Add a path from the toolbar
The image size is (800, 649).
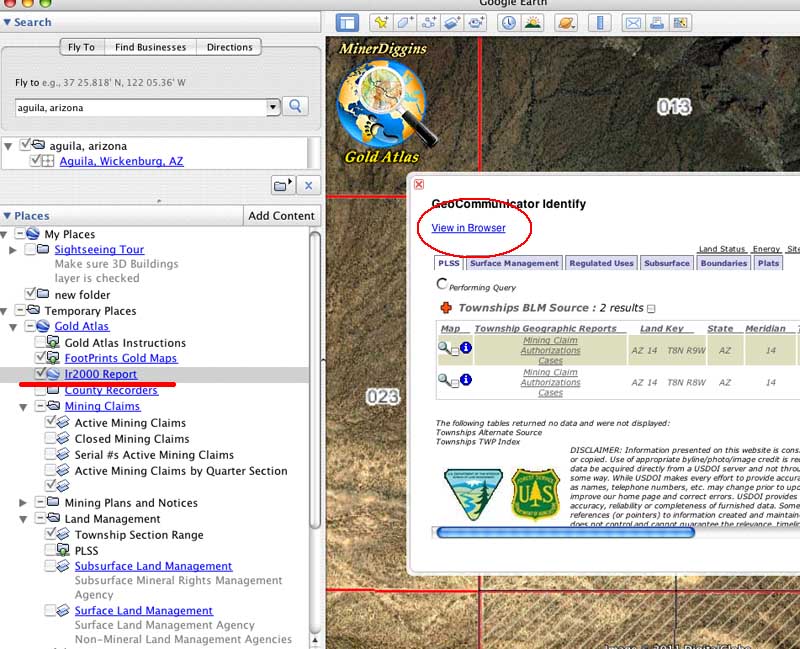pyautogui.click(x=429, y=23)
